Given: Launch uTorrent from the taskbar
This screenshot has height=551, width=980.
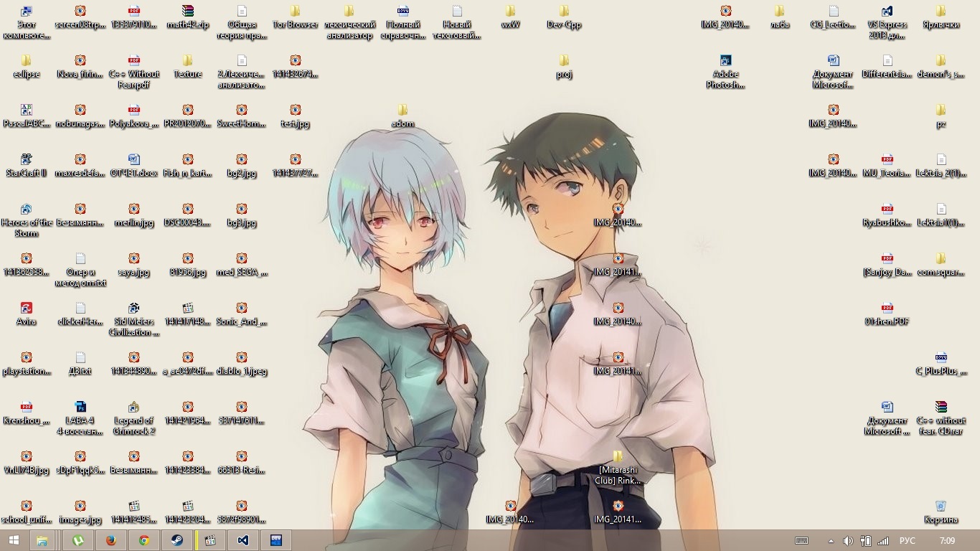Looking at the screenshot, I should tap(78, 540).
